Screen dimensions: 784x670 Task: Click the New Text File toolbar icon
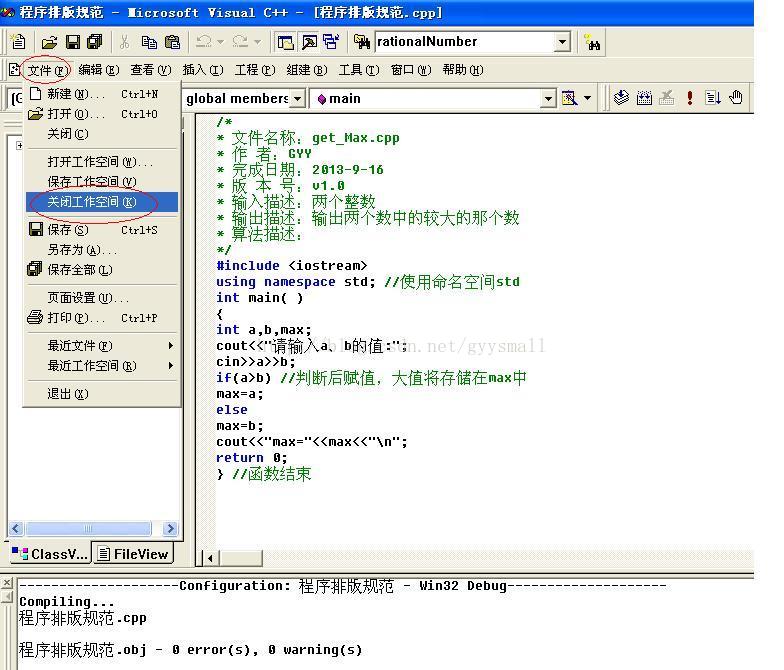[18, 42]
